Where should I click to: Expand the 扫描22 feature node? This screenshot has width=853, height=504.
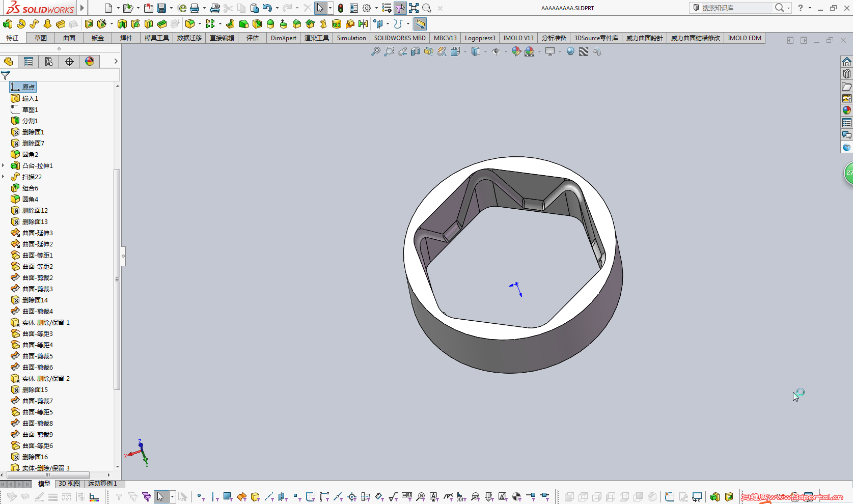coord(4,177)
